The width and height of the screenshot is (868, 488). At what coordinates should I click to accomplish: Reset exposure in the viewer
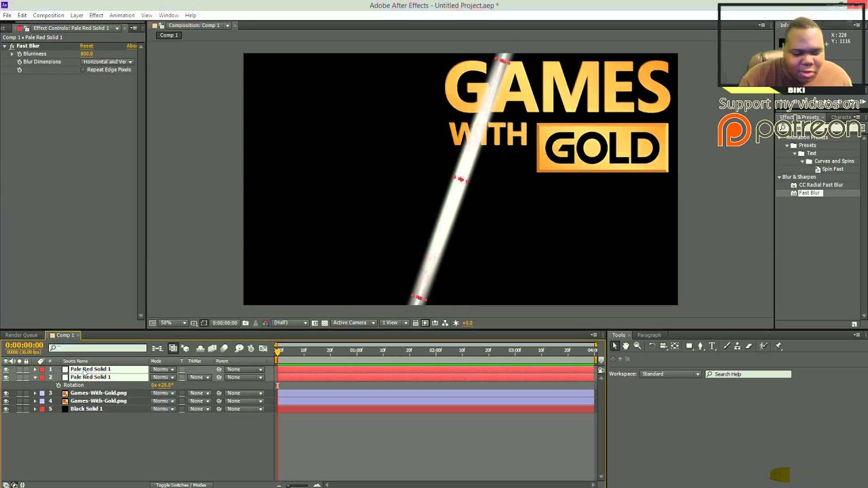456,323
